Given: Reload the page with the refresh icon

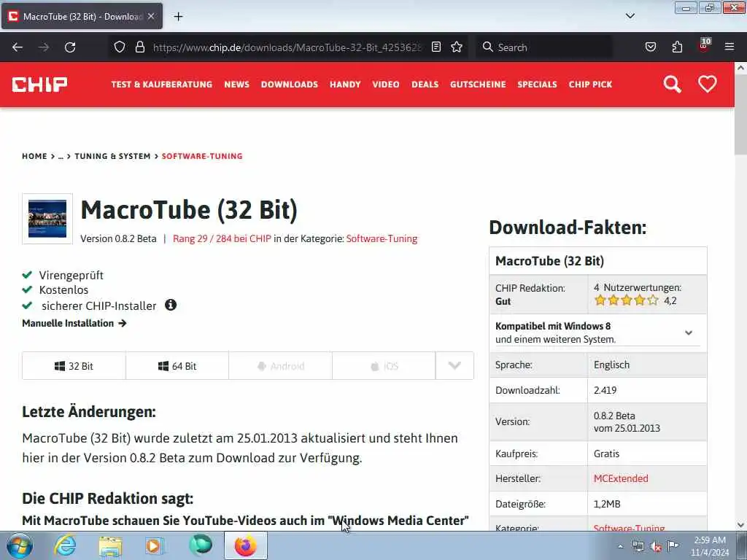Looking at the screenshot, I should coord(70,47).
